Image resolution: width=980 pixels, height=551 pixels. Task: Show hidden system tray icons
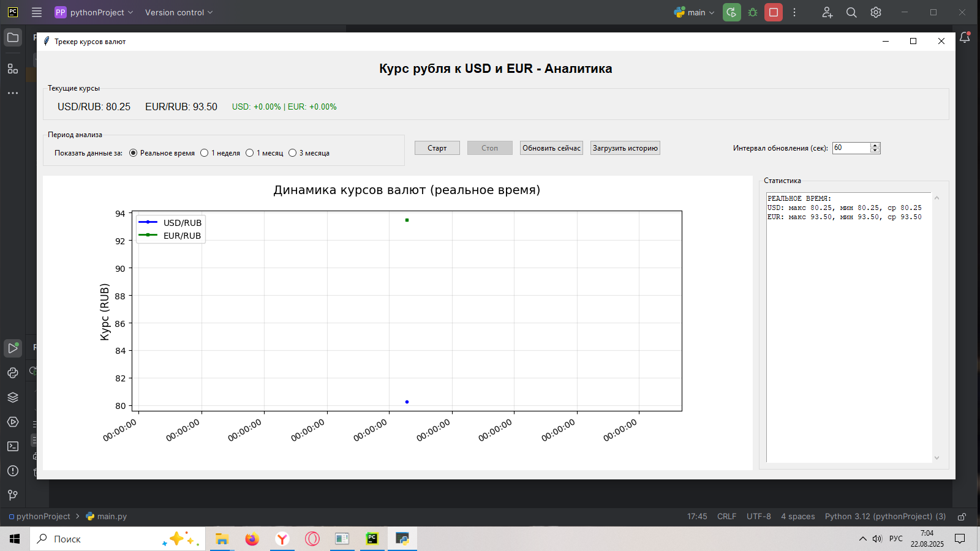pos(862,539)
